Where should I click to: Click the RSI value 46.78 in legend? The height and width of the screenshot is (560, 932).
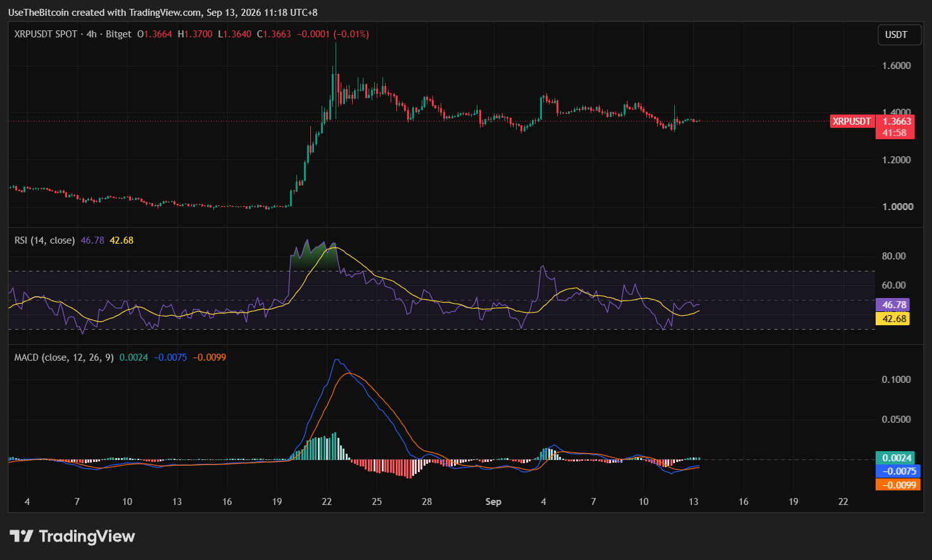[92, 240]
